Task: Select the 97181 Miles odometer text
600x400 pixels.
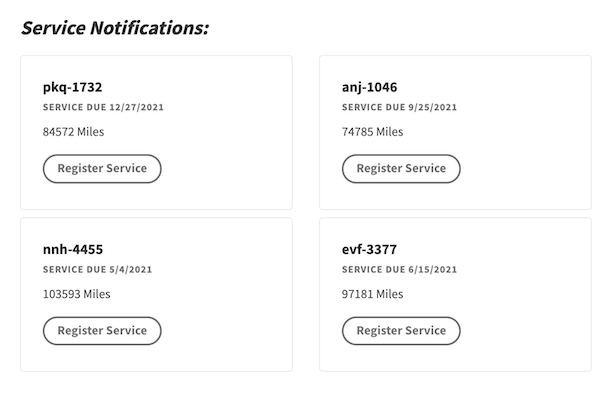Action: [x=372, y=294]
